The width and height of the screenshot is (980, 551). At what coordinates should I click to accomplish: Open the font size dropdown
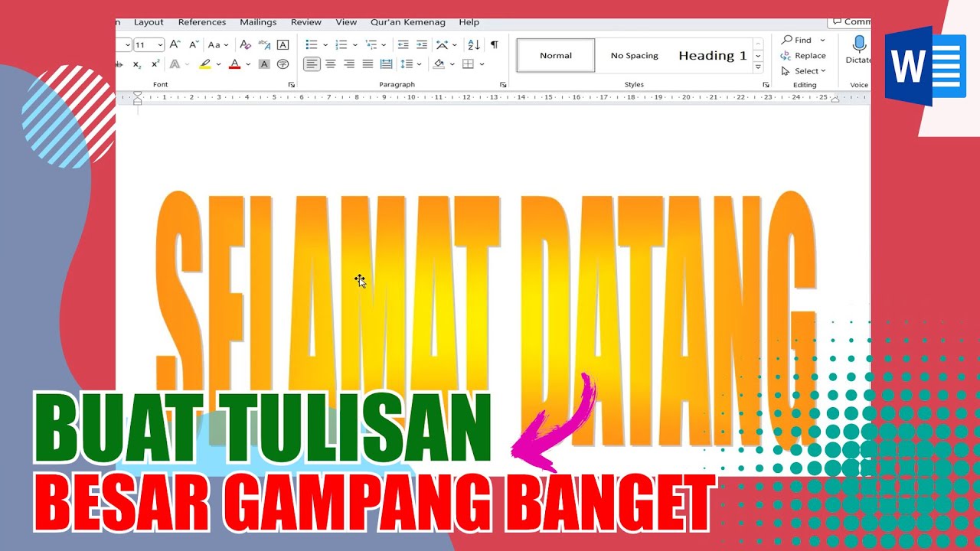pos(159,44)
